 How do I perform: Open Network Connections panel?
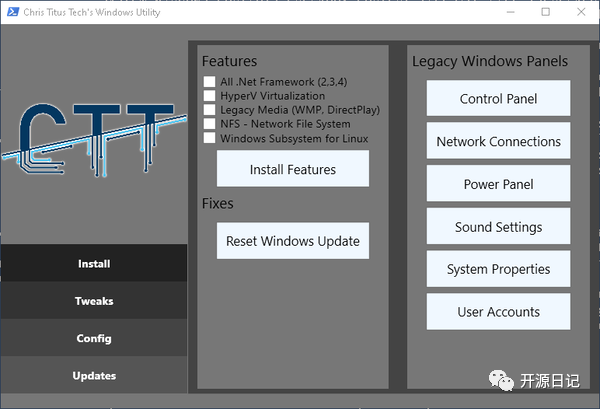click(498, 141)
